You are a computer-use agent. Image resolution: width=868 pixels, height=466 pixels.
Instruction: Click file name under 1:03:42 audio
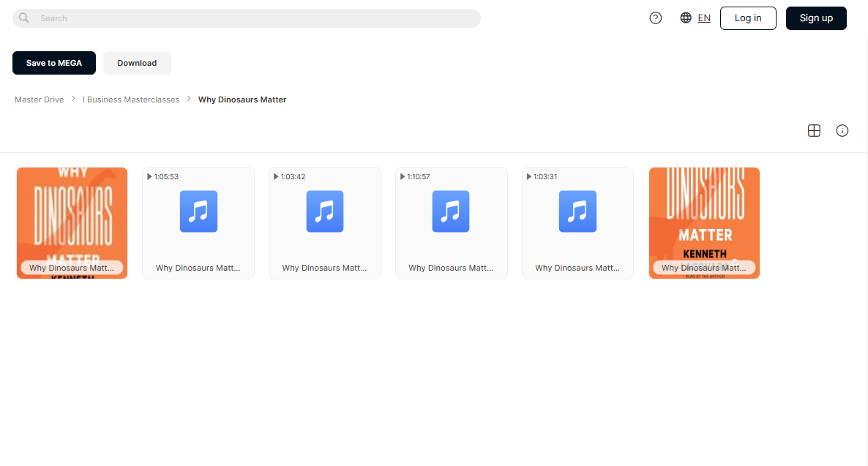point(324,268)
